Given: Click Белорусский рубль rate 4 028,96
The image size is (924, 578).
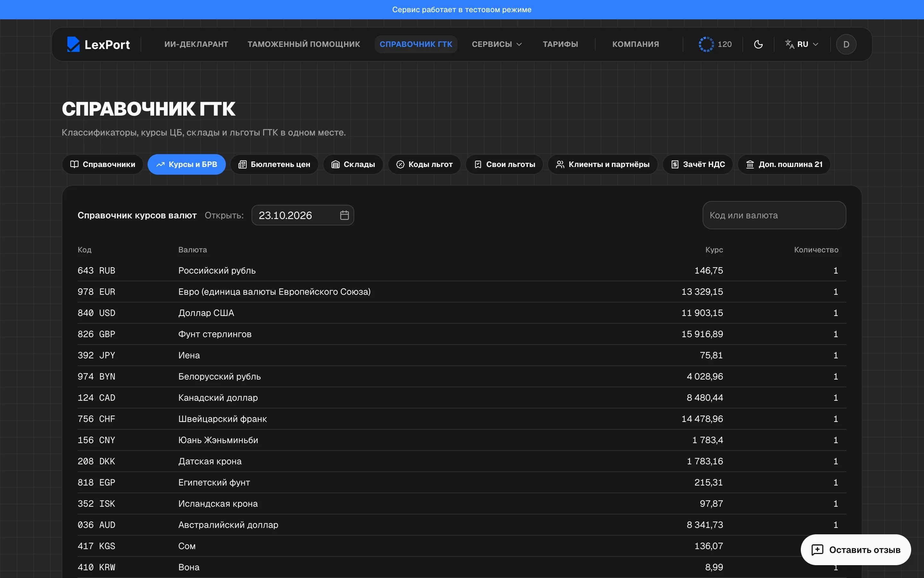Looking at the screenshot, I should (705, 377).
